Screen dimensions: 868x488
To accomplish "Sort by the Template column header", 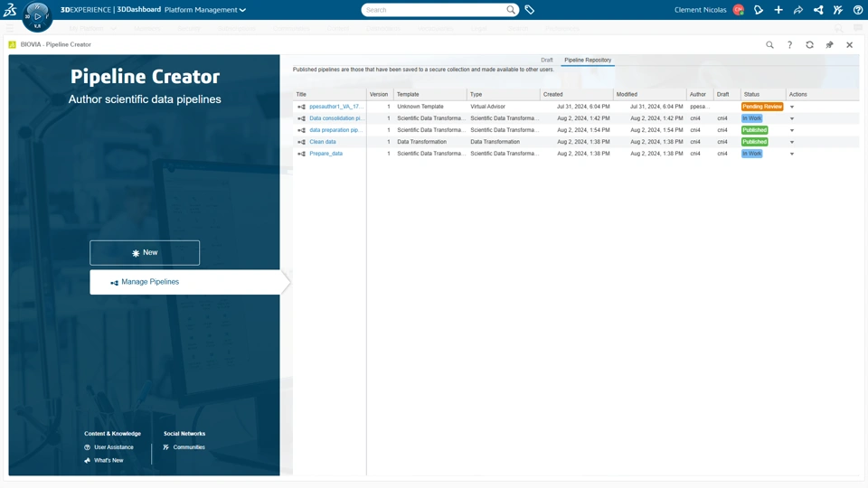I will click(x=430, y=94).
